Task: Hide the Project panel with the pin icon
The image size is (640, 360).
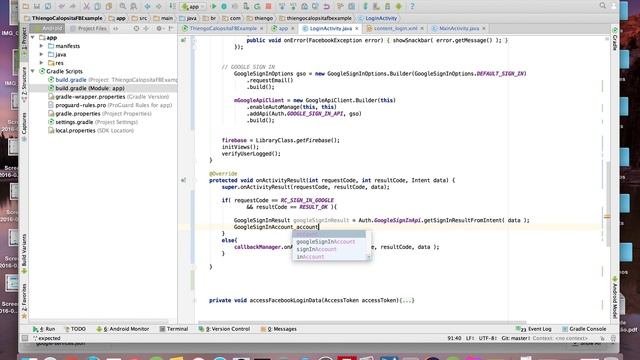Action: [171, 28]
